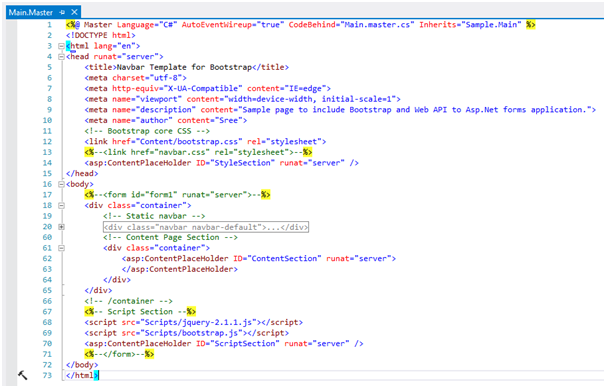Image resolution: width=606 pixels, height=388 pixels.
Task: Expand the collapsed navbar div on line 20
Action: tap(61, 227)
